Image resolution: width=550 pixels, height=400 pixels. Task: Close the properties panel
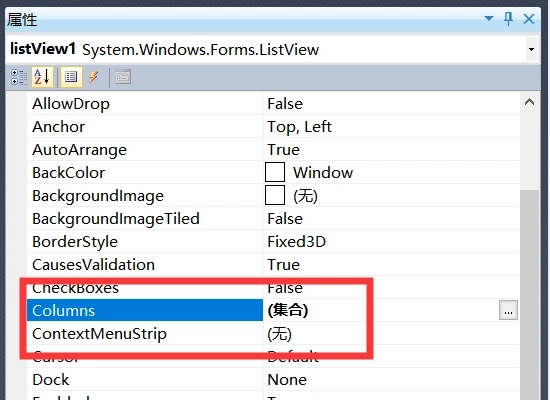529,19
